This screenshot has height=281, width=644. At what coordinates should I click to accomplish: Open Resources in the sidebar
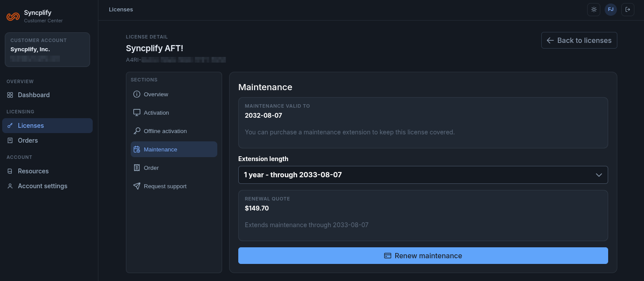click(x=47, y=171)
